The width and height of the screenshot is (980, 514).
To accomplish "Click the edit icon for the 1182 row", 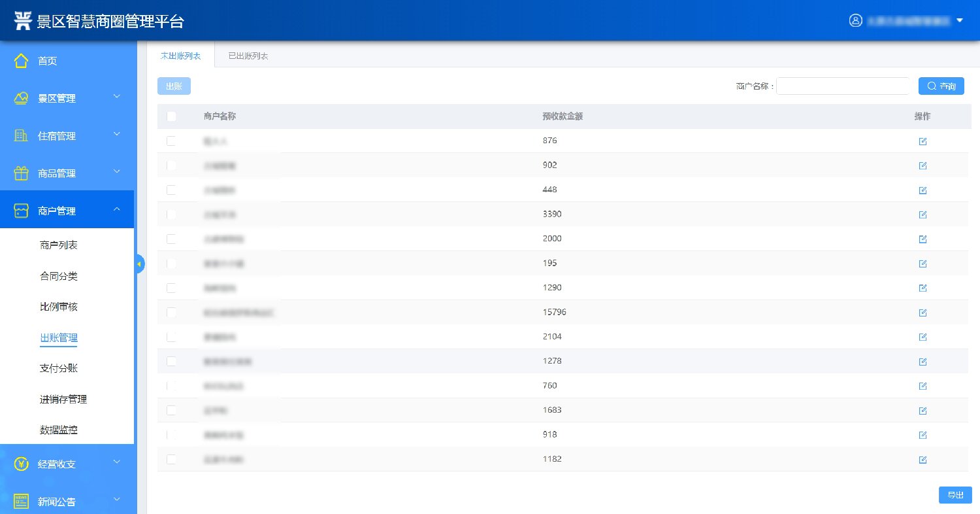I will [923, 460].
